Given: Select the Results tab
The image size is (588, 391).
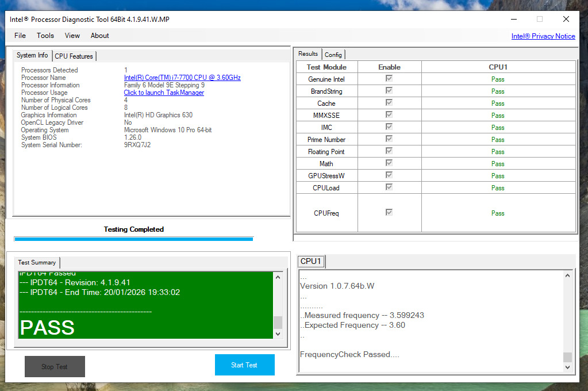Looking at the screenshot, I should point(308,53).
